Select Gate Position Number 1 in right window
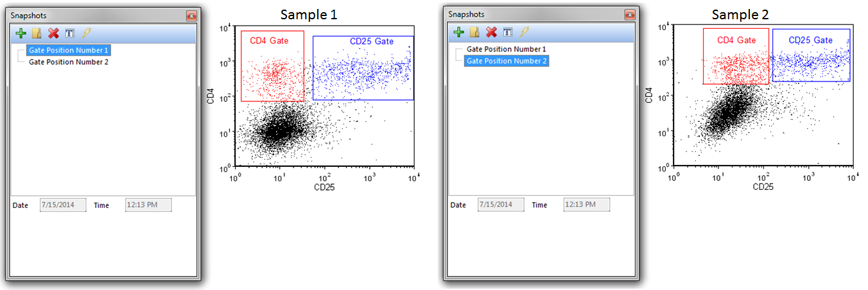The width and height of the screenshot is (868, 290). pos(507,49)
